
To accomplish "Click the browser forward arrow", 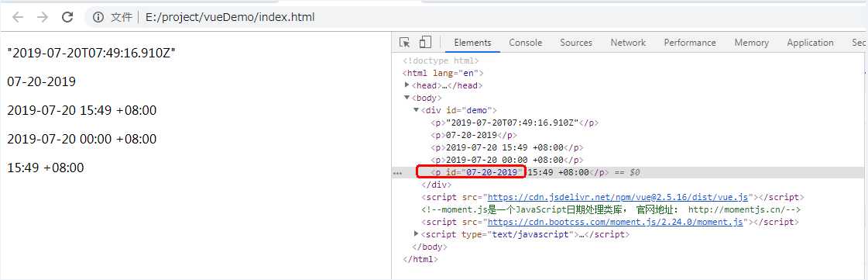I will 43,17.
